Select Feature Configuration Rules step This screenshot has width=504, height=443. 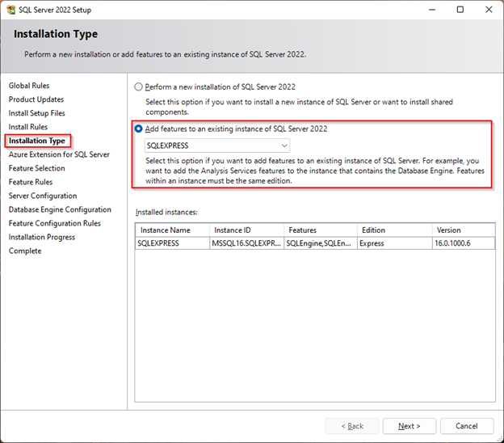55,223
